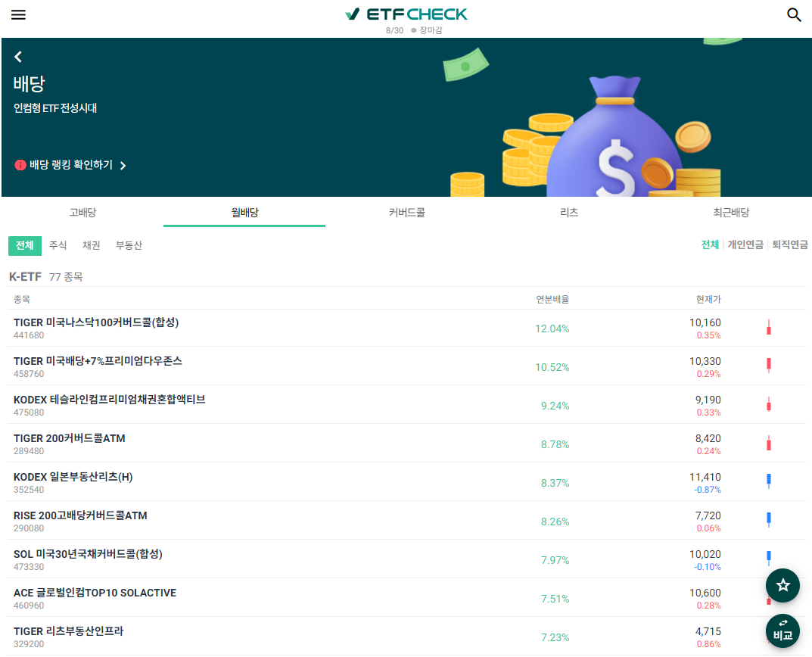Click the K-ETF 77 종목 heading

pyautogui.click(x=45, y=277)
